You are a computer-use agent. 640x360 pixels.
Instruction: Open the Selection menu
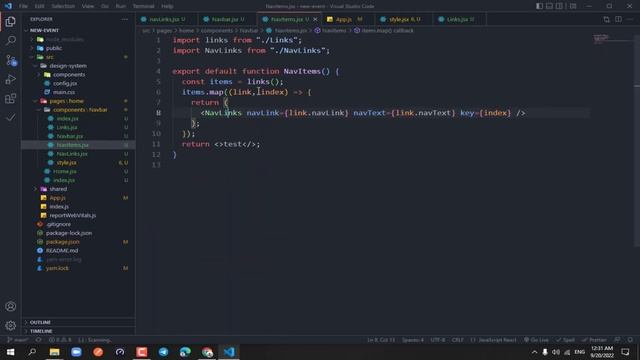click(x=63, y=6)
